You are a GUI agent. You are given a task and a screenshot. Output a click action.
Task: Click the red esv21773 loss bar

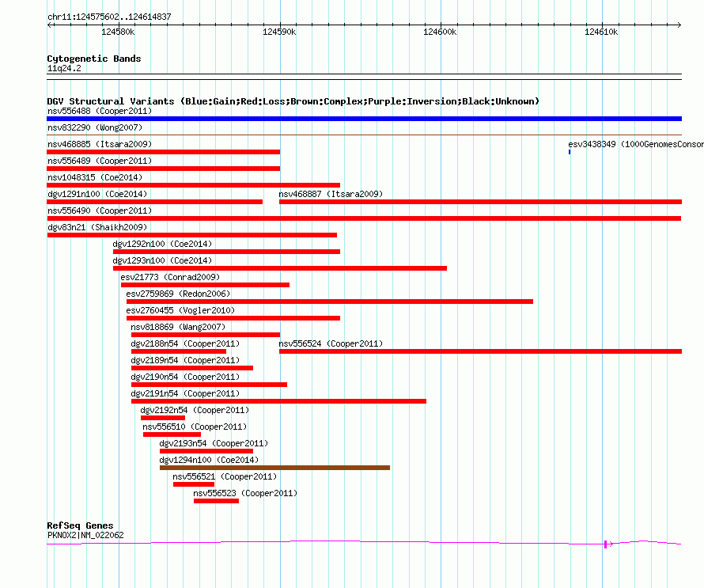[x=205, y=285]
